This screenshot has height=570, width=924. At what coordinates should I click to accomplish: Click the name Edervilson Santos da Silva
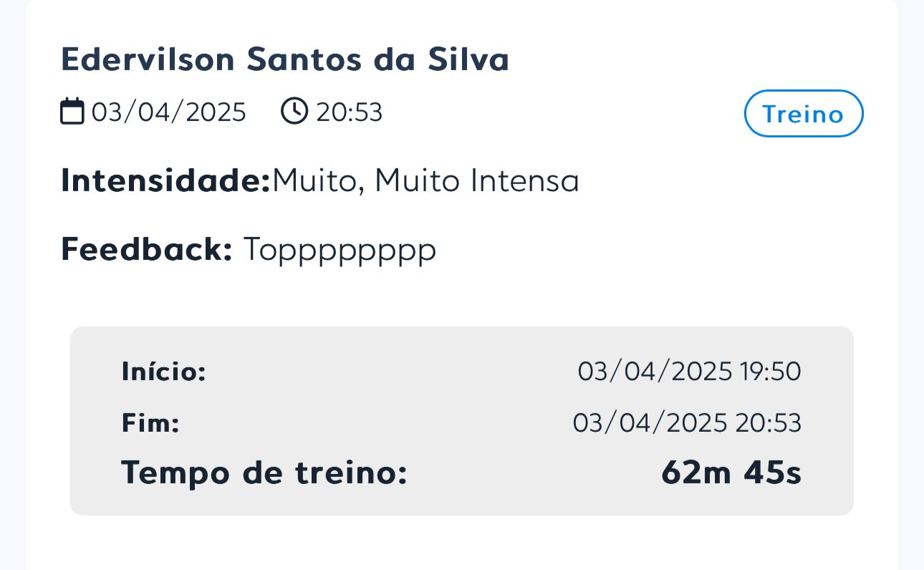pyautogui.click(x=285, y=59)
